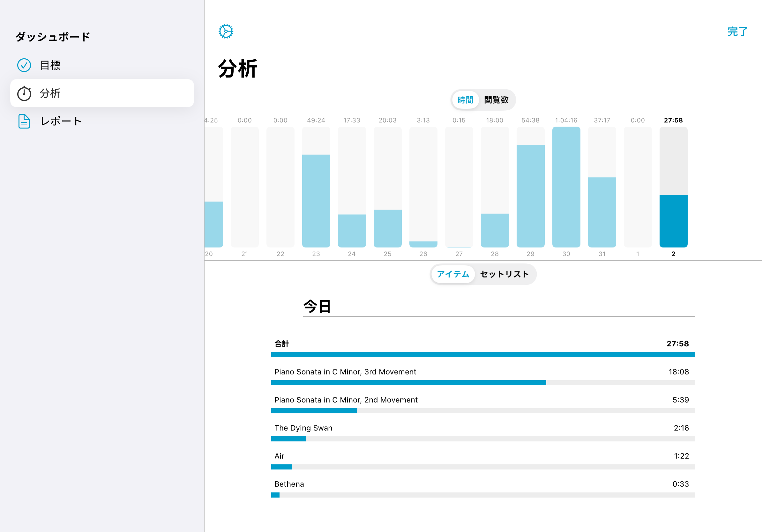Select the アイテム segment
Viewport: 762px width, 532px height.
453,274
